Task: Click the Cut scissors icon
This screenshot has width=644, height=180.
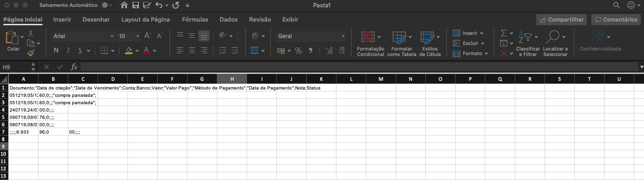Action: [30, 34]
